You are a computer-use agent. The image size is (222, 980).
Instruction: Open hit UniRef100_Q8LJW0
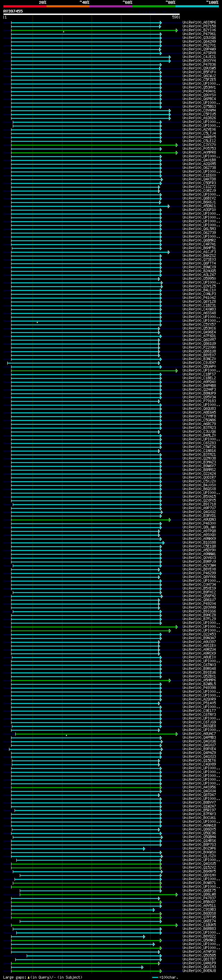(x=199, y=527)
